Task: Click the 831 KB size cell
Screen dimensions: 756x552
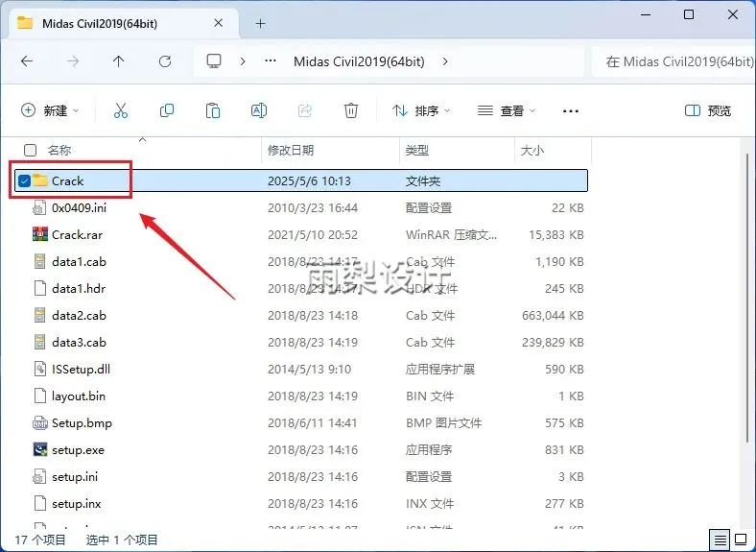Action: 564,450
